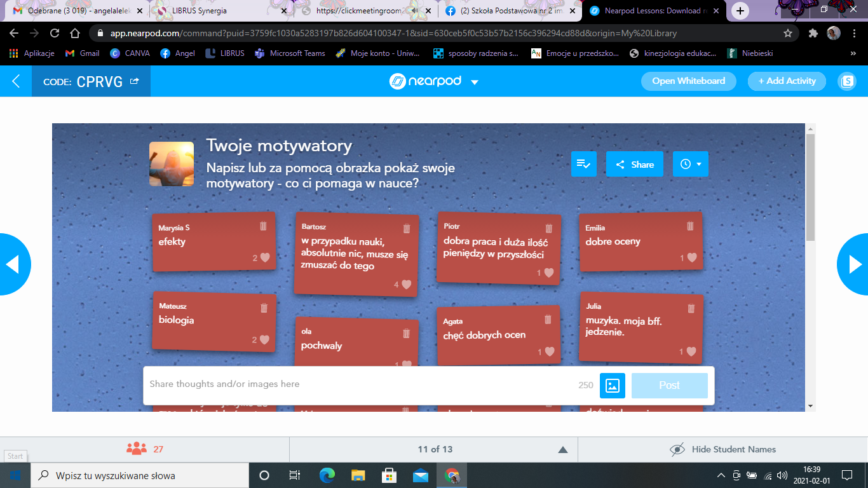Open the checklist review icon button
The image size is (868, 488).
[x=583, y=164]
